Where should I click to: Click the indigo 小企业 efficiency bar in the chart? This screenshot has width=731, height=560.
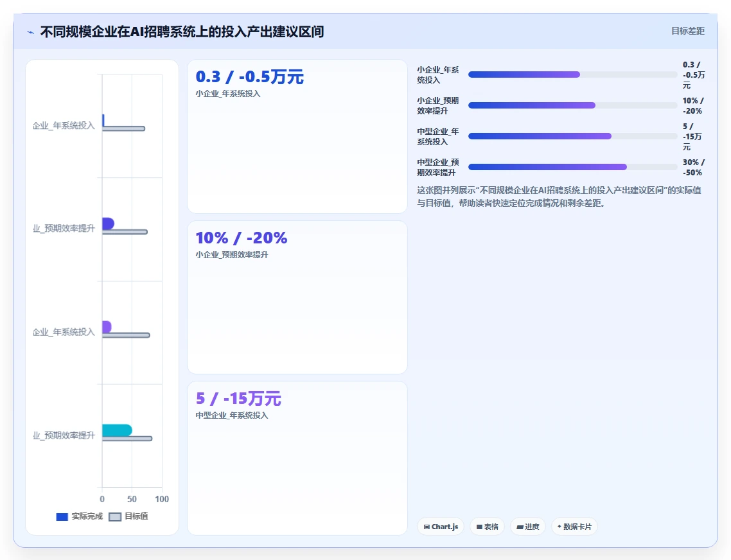108,224
